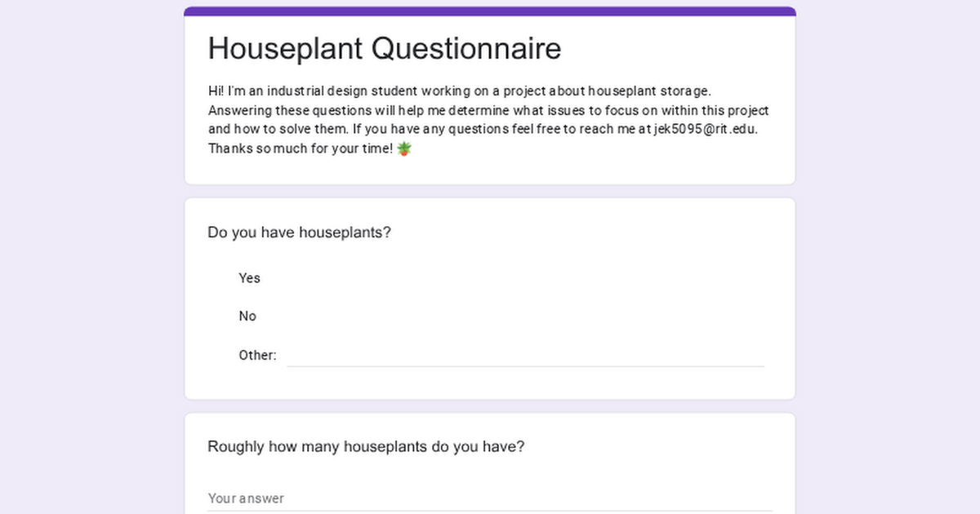Click the potted plant emoji
The height and width of the screenshot is (514, 980).
[x=404, y=148]
